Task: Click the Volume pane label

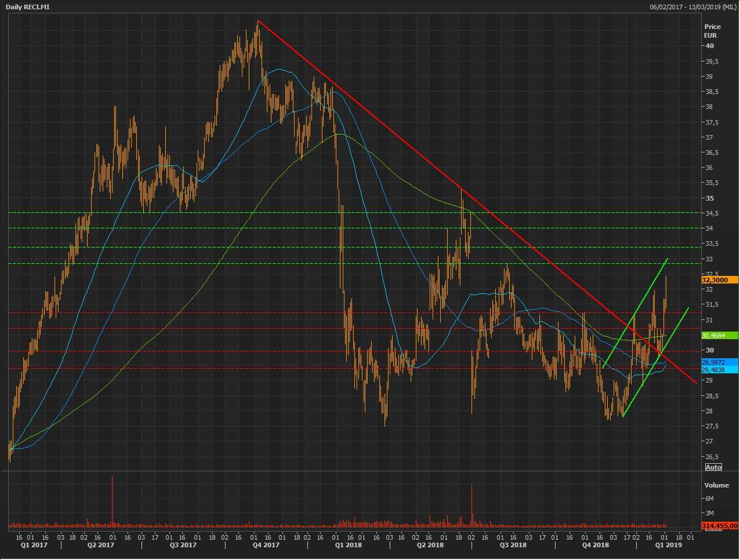Action: (716, 485)
